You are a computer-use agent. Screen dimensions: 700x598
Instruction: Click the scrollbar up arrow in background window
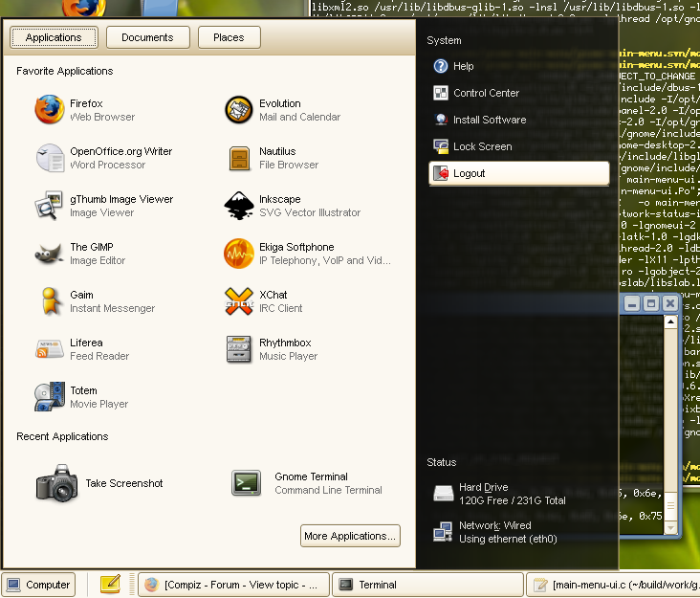(x=670, y=321)
